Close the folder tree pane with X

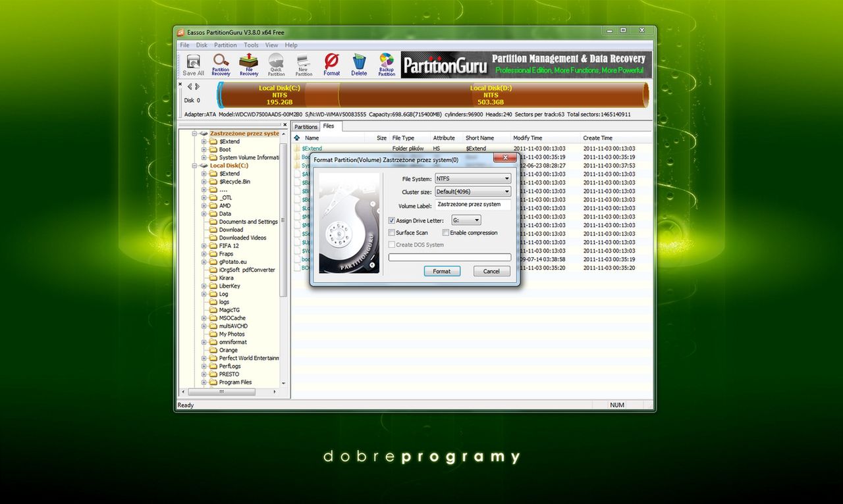(x=285, y=124)
